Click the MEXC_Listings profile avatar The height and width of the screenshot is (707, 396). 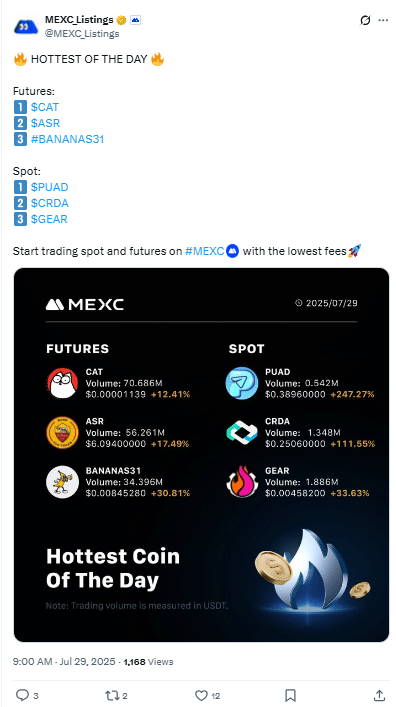(x=26, y=27)
